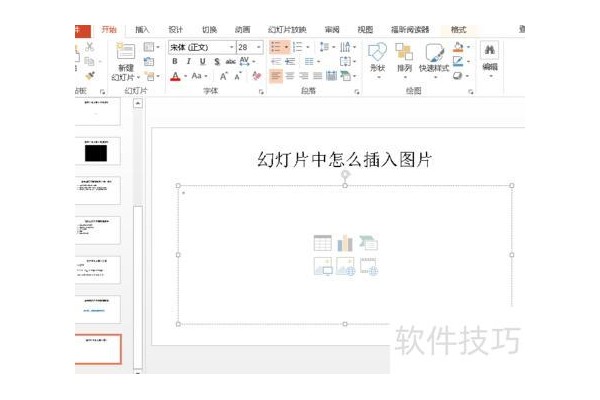The width and height of the screenshot is (600, 400).
Task: Click the Shape Effects icon
Action: [x=458, y=76]
